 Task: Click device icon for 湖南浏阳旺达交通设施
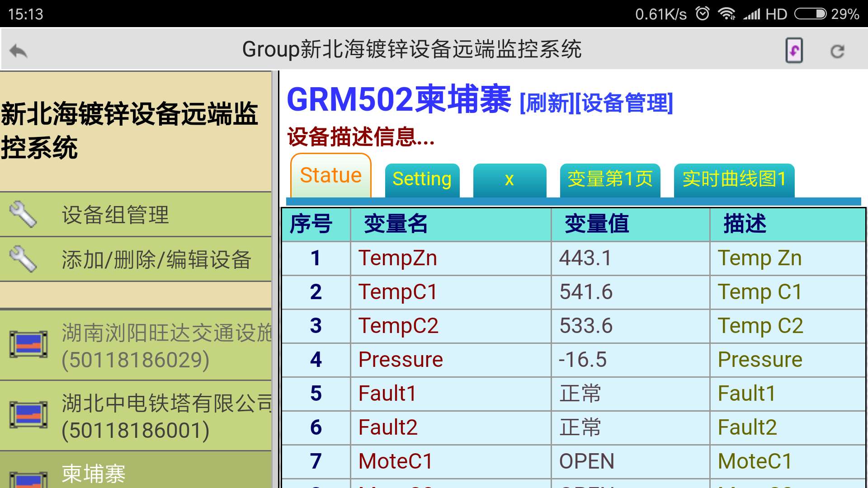(28, 345)
